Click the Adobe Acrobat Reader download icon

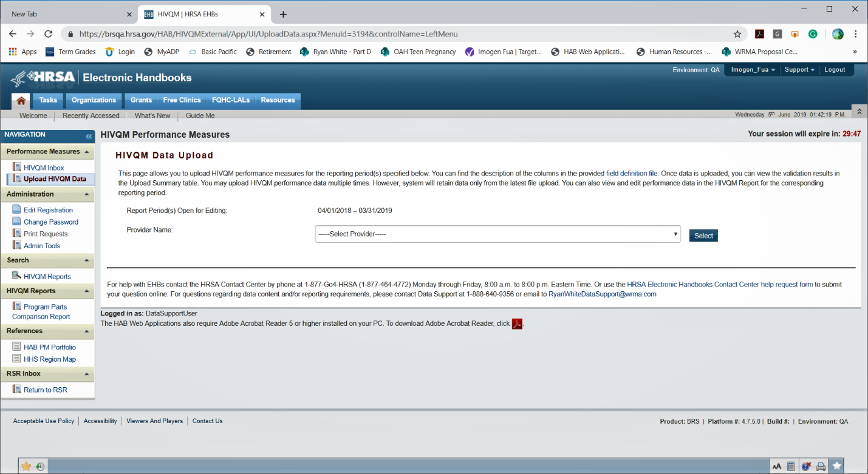(x=517, y=323)
